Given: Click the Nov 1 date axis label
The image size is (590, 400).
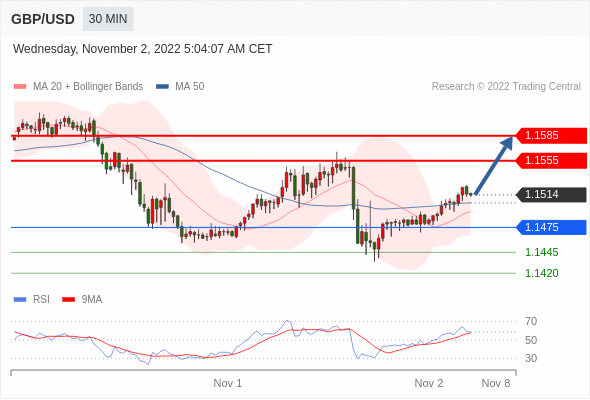Looking at the screenshot, I should click(x=228, y=383).
